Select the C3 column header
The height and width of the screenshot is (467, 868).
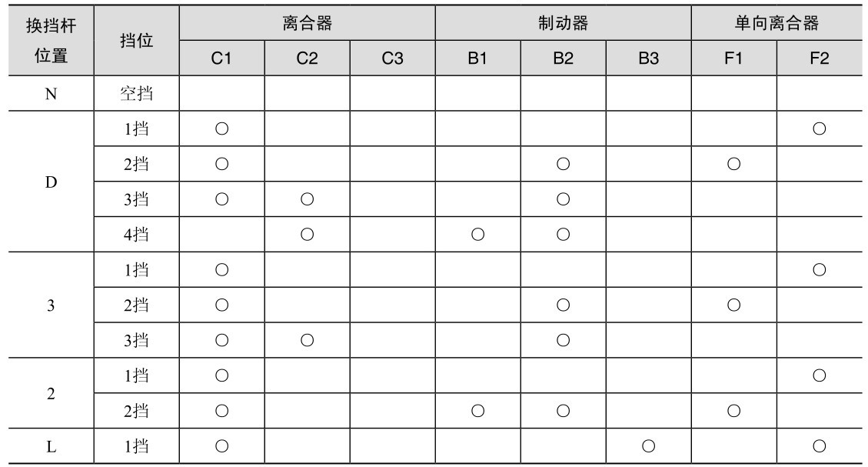[x=392, y=58]
